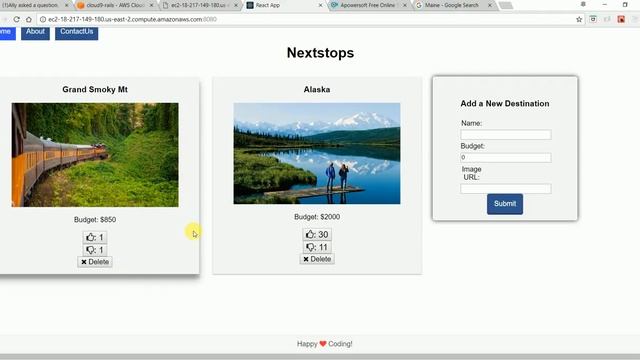Close the Maine Google Search tab
The height and width of the screenshot is (360, 640).
[x=490, y=5]
